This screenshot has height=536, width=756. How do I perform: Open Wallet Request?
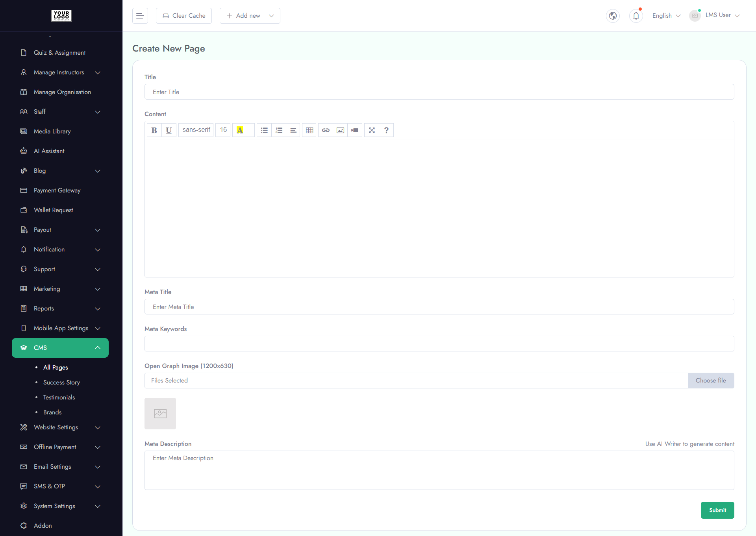pos(60,210)
